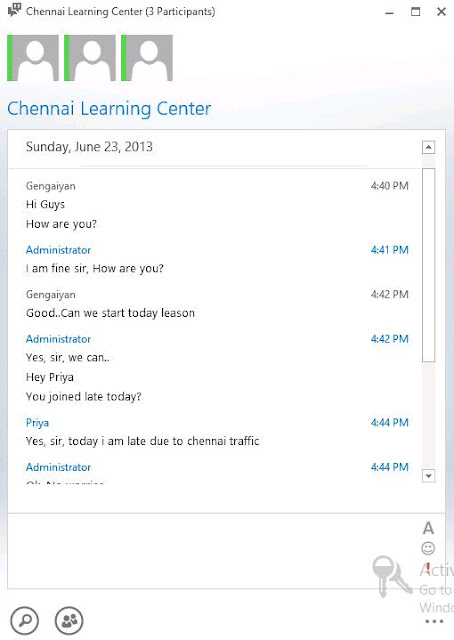Open the font formatting 'A' icon
The height and width of the screenshot is (640, 454).
pyautogui.click(x=428, y=528)
